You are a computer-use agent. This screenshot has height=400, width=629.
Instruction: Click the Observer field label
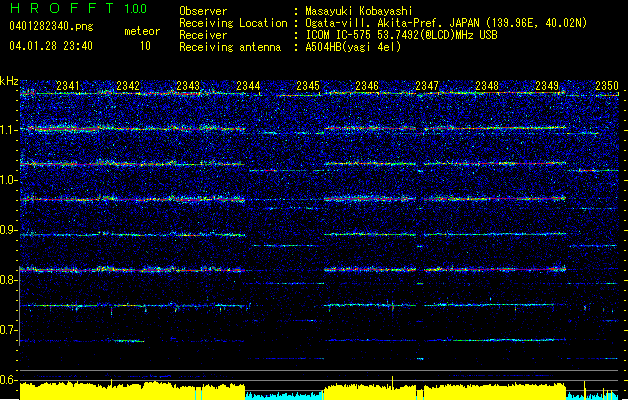[203, 11]
